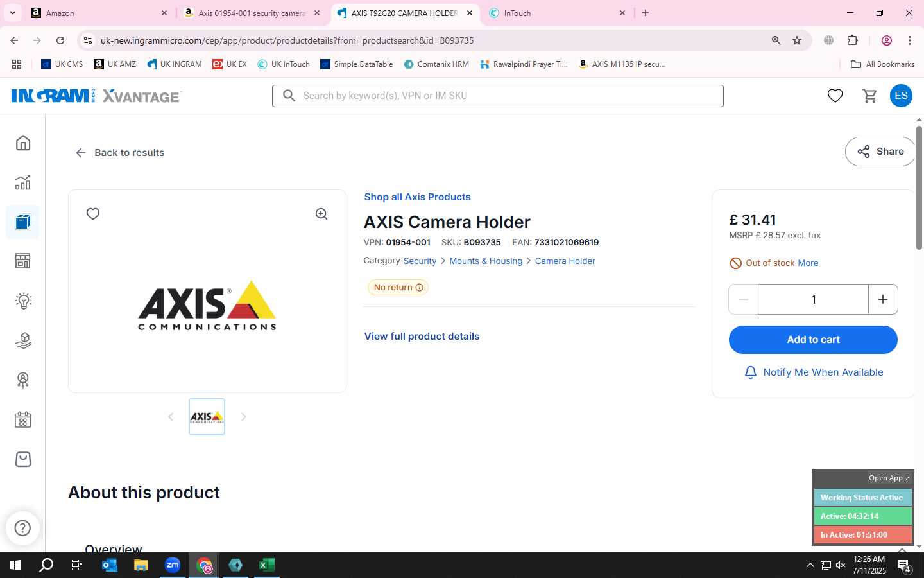View site information icon in address bar
Viewport: 924px width, 578px height.
(x=88, y=40)
